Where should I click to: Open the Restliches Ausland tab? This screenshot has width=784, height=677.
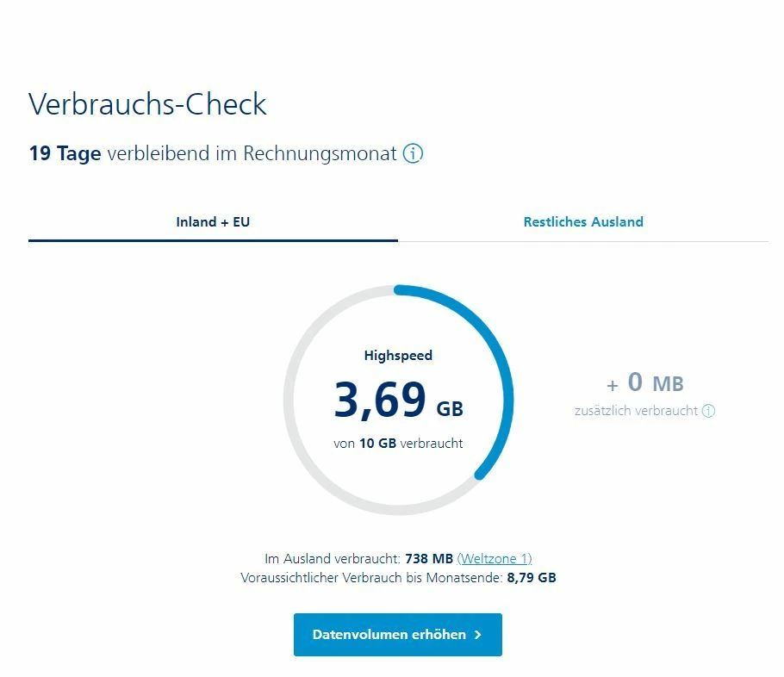[x=583, y=222]
